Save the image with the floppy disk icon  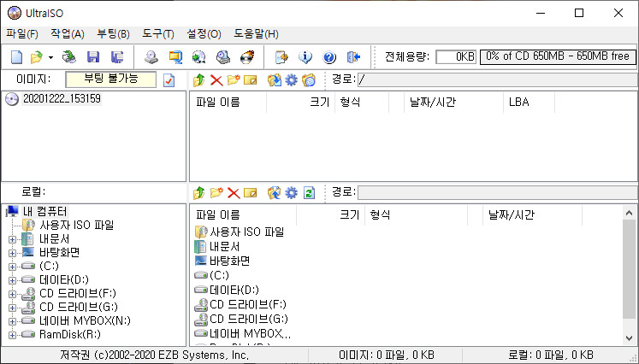point(93,57)
